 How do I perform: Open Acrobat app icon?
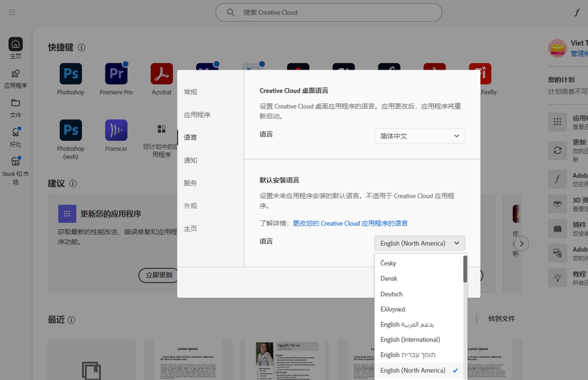(x=161, y=74)
